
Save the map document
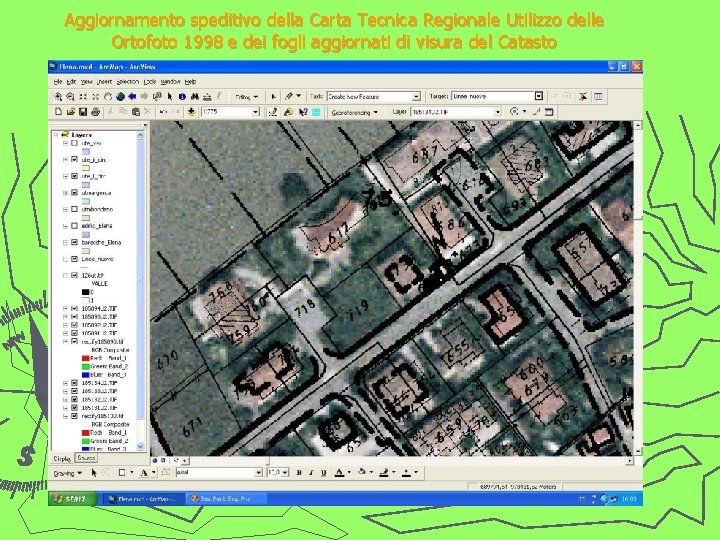click(x=83, y=112)
